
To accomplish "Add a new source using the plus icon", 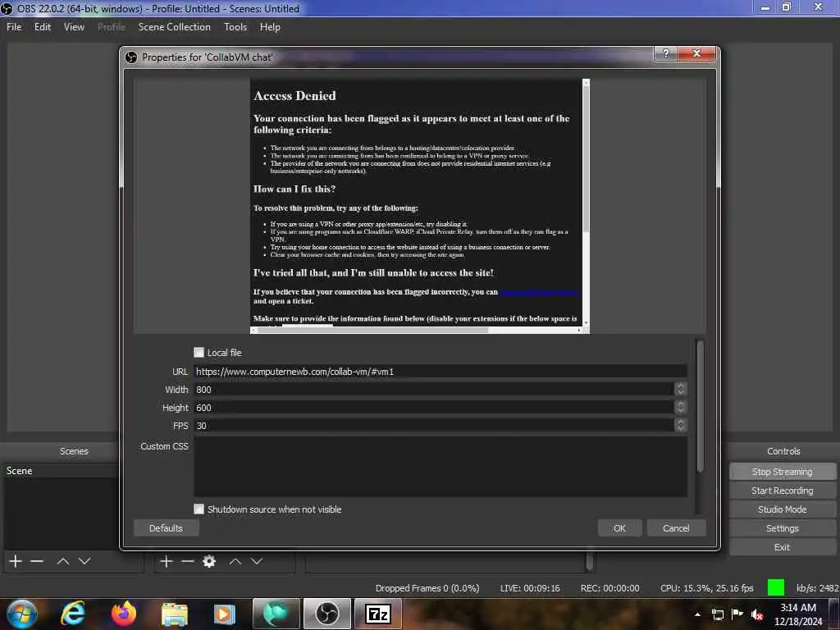I will [167, 561].
